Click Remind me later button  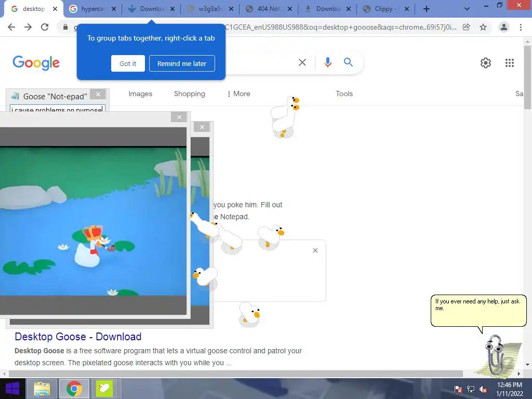point(182,63)
